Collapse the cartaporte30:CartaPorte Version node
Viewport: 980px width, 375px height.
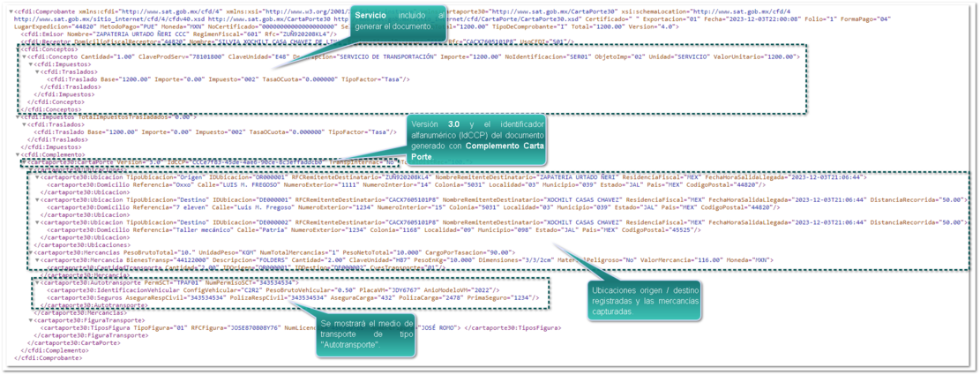pos(24,162)
